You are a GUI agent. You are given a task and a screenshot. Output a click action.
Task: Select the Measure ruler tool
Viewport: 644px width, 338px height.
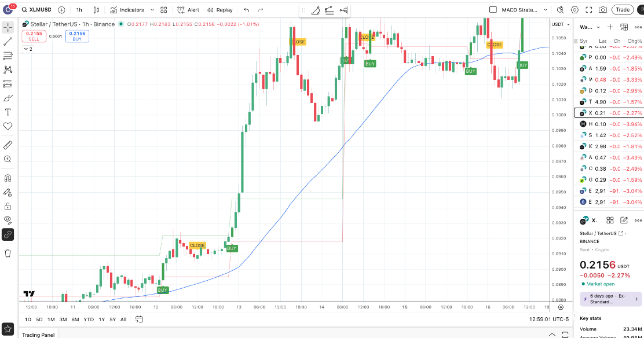8,145
